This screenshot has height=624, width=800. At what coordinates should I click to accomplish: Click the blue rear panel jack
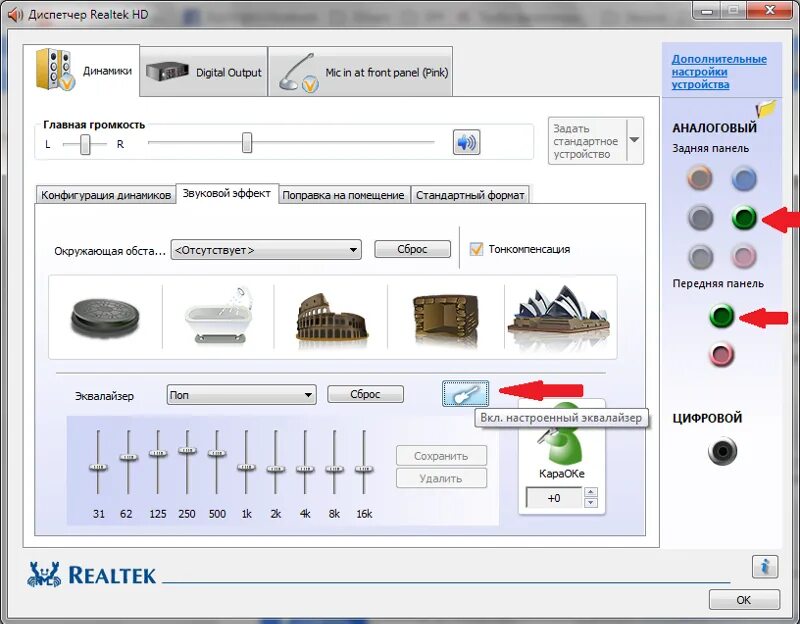click(x=744, y=179)
